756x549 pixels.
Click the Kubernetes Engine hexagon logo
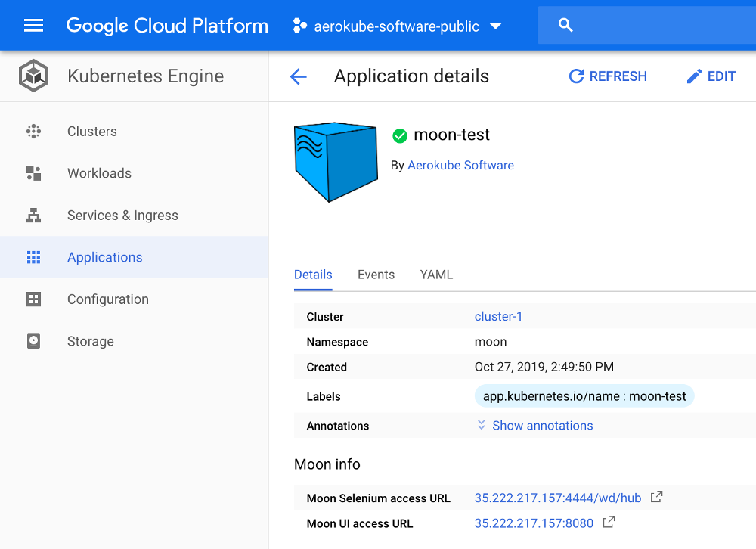pyautogui.click(x=33, y=76)
